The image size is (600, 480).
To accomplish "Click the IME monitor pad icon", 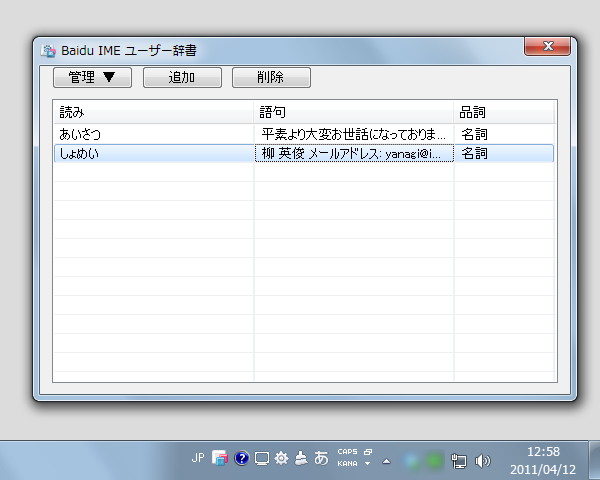I will pos(262,458).
